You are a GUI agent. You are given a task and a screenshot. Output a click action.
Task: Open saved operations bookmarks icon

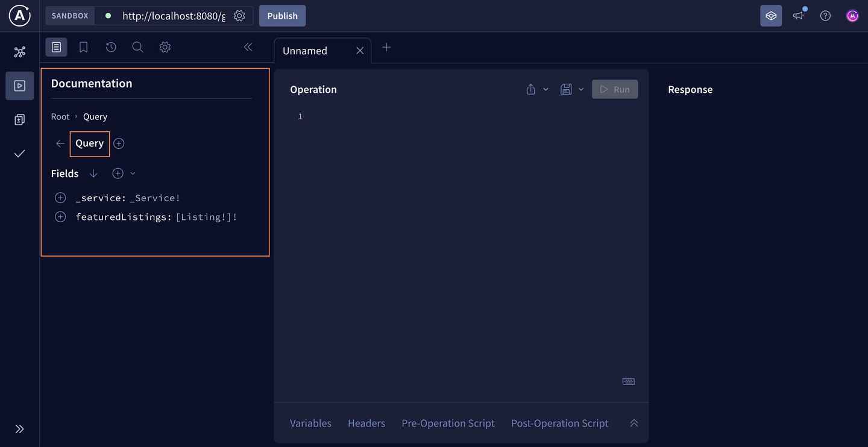83,46
